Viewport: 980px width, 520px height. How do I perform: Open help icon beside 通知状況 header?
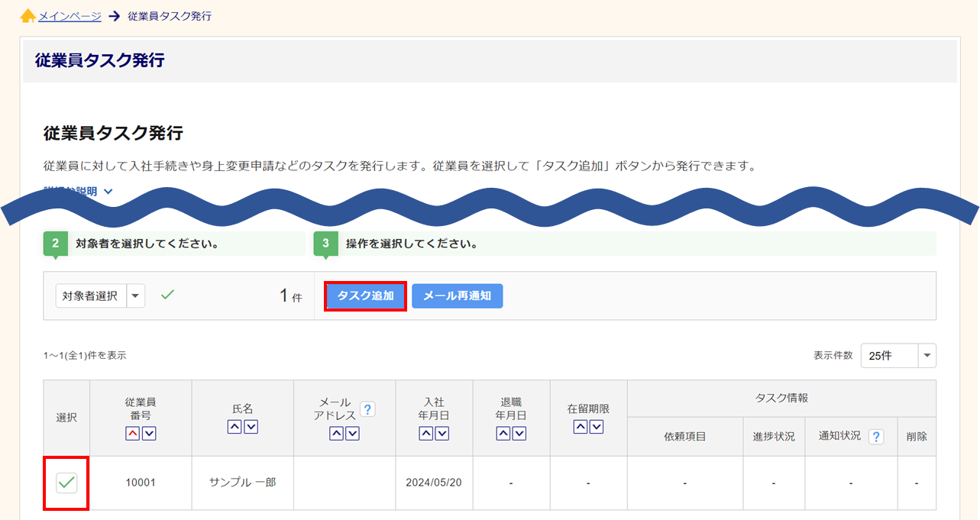coord(875,437)
